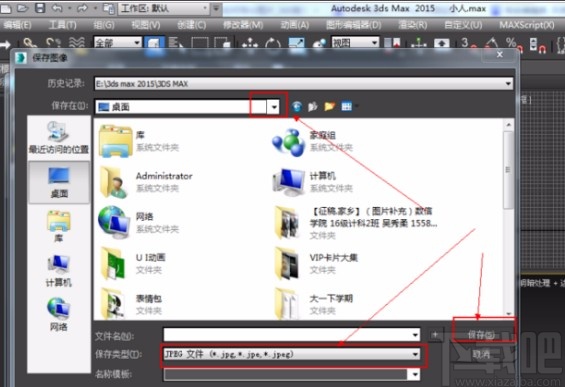Click the Open File icon in title bar
Image resolution: width=565 pixels, height=387 pixels.
[x=23, y=8]
